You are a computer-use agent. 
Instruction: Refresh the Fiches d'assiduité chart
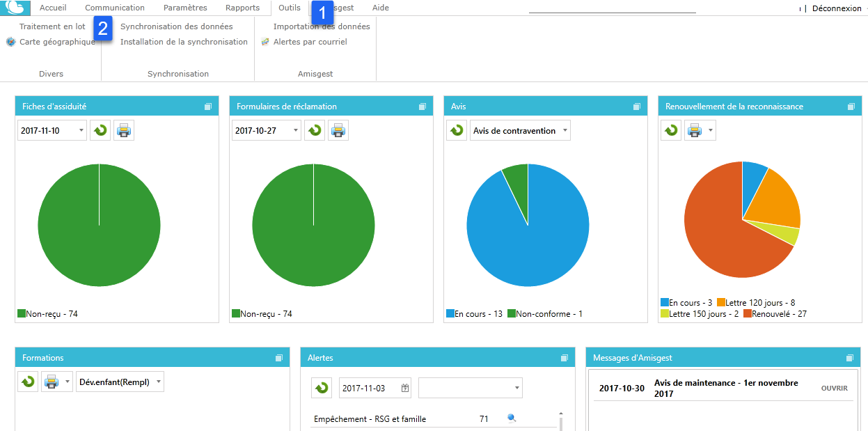click(100, 130)
